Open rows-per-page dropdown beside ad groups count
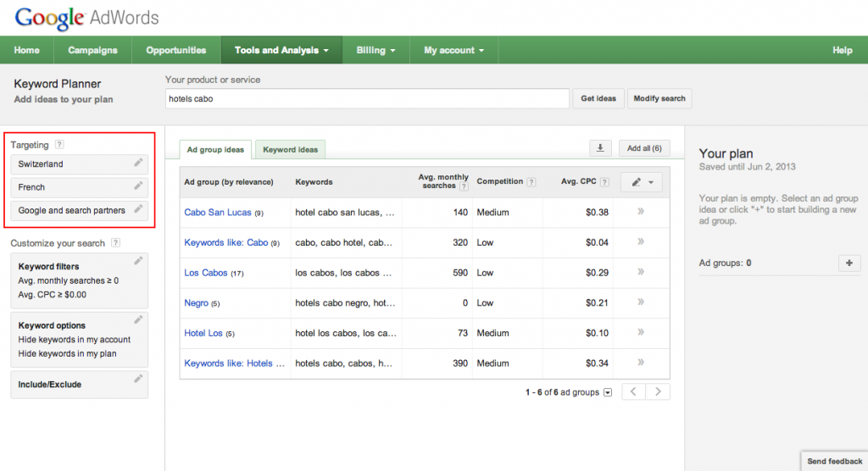Viewport: 868px width, 471px height. pyautogui.click(x=608, y=392)
